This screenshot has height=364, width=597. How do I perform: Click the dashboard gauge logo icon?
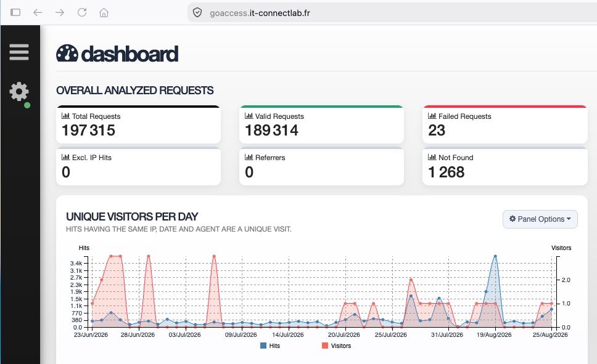(67, 53)
